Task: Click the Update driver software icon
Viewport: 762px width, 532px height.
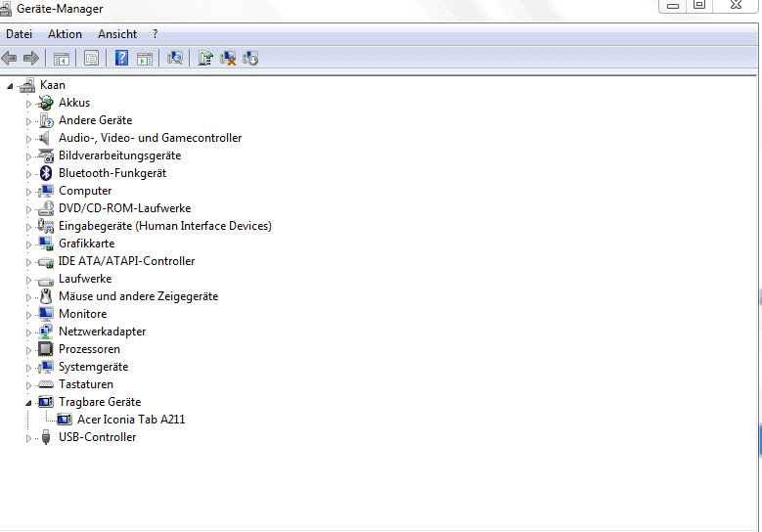Action: point(205,59)
